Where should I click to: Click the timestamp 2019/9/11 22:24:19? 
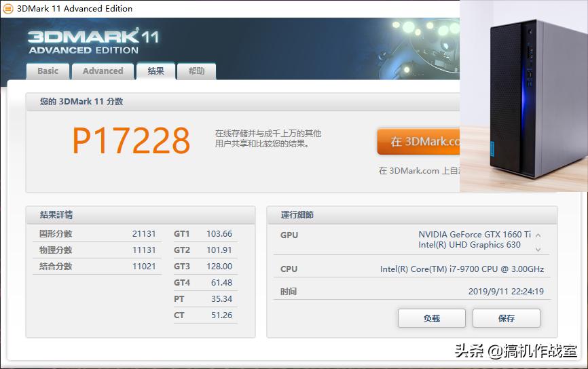pyautogui.click(x=506, y=292)
